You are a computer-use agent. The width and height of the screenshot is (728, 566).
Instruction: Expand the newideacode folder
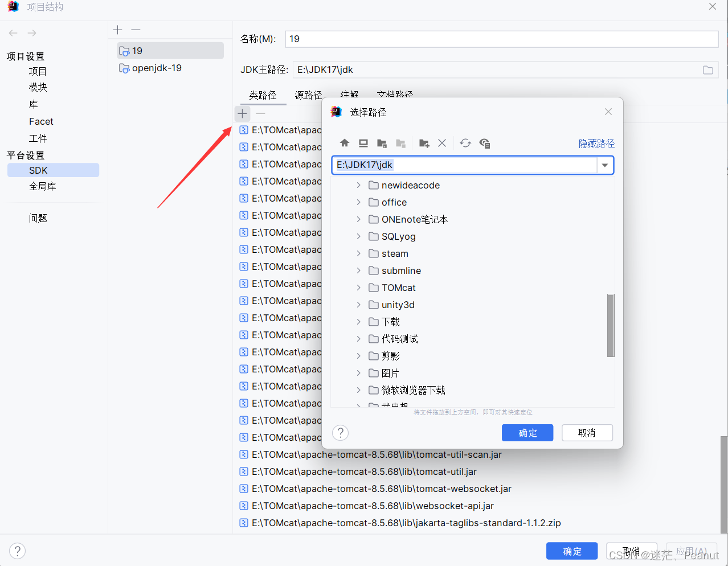358,185
